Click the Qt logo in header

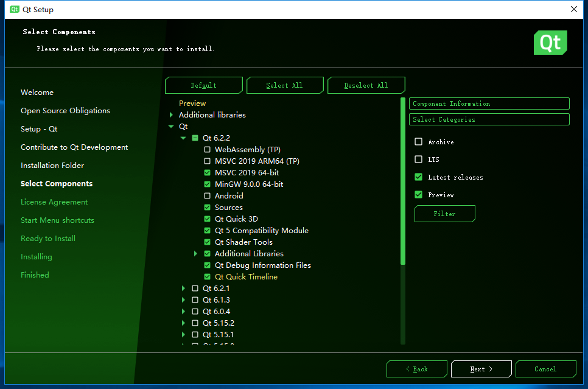550,43
